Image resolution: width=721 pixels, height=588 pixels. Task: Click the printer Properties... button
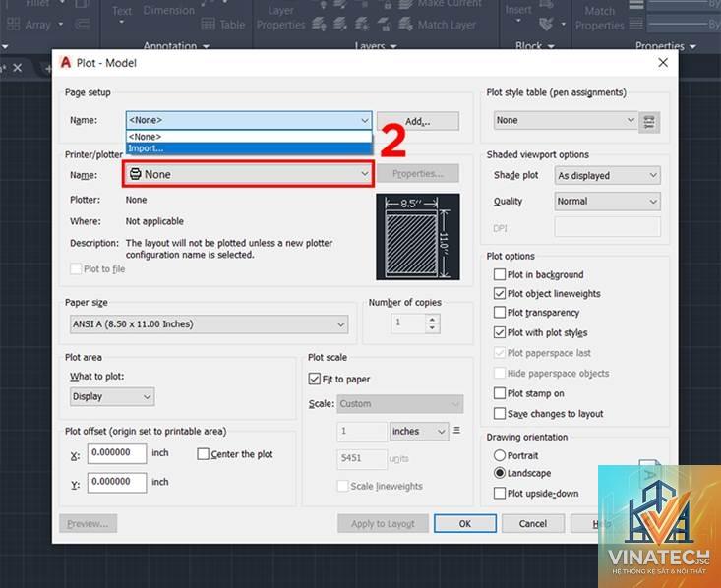pos(417,174)
